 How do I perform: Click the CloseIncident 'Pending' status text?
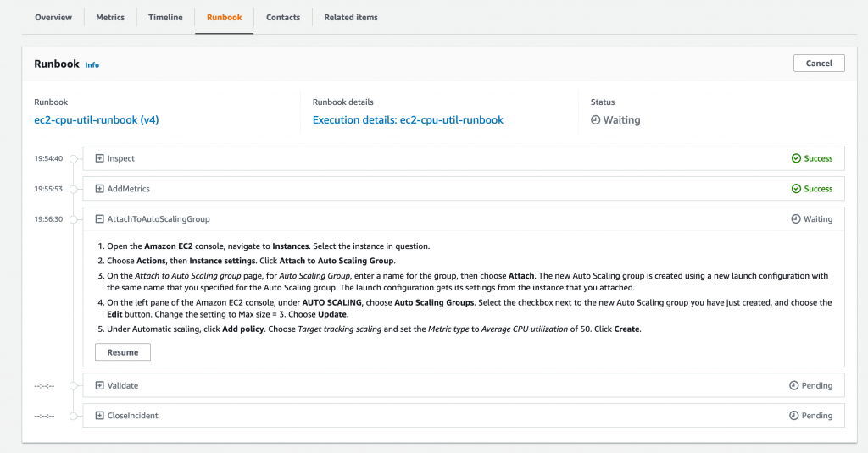[817, 416]
